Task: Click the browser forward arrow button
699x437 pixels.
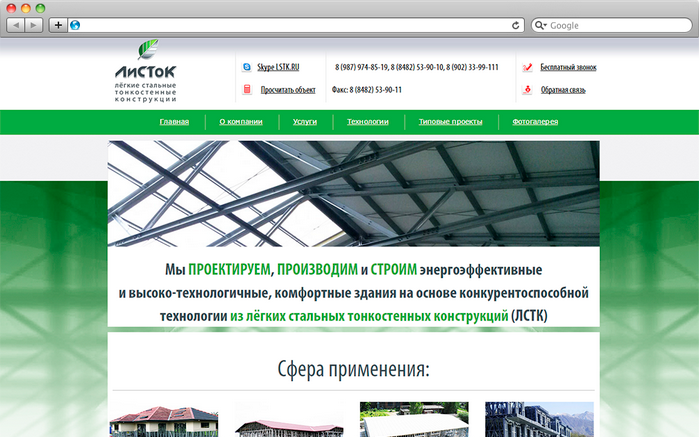Action: click(34, 25)
